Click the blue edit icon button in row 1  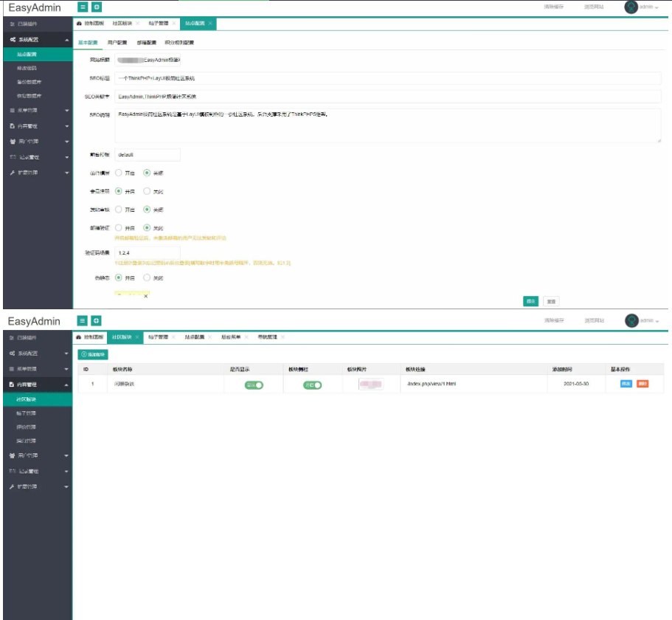tap(626, 384)
